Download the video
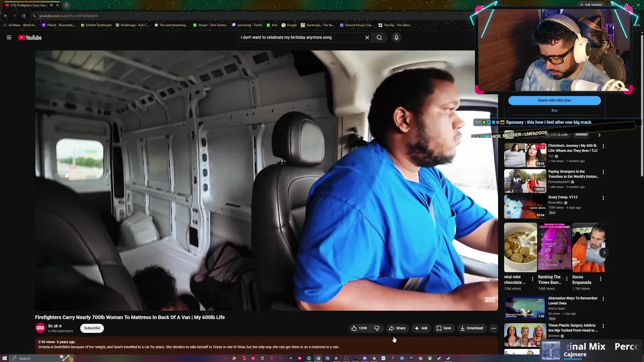 coord(471,328)
